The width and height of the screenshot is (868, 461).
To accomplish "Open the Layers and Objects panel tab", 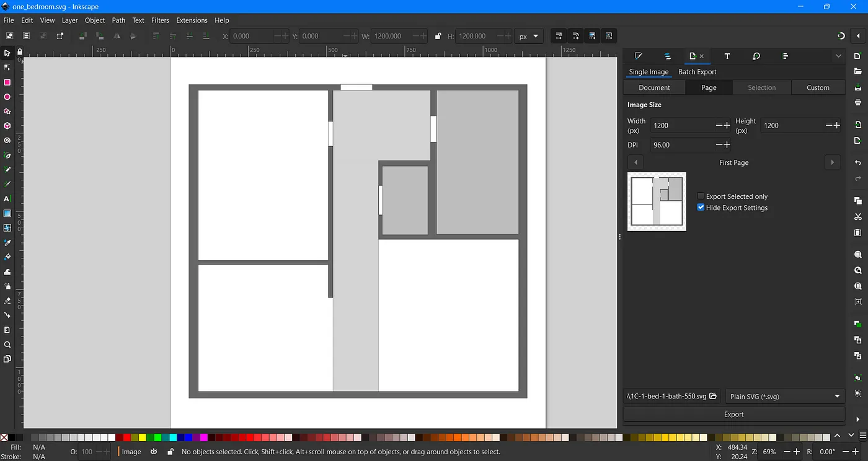I will tap(667, 56).
